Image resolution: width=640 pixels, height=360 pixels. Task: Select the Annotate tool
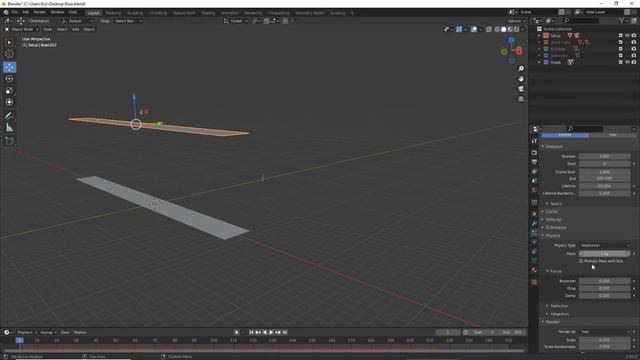click(x=9, y=116)
